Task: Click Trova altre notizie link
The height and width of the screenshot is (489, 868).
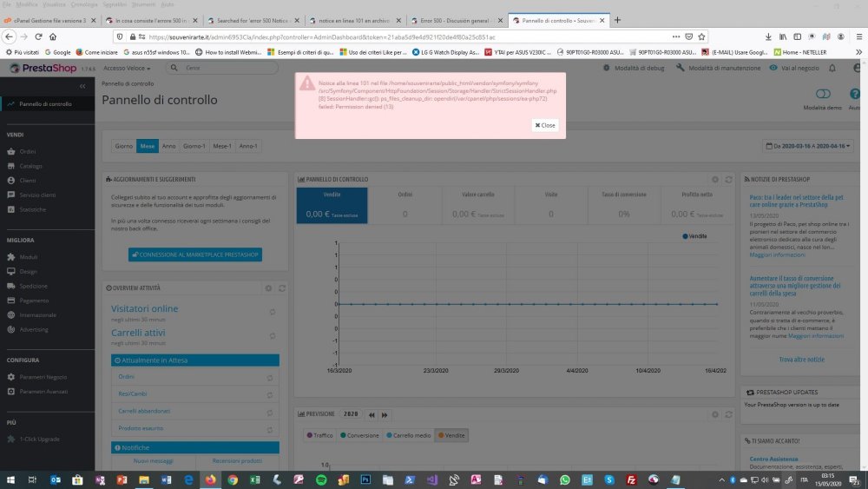Action: [801, 360]
